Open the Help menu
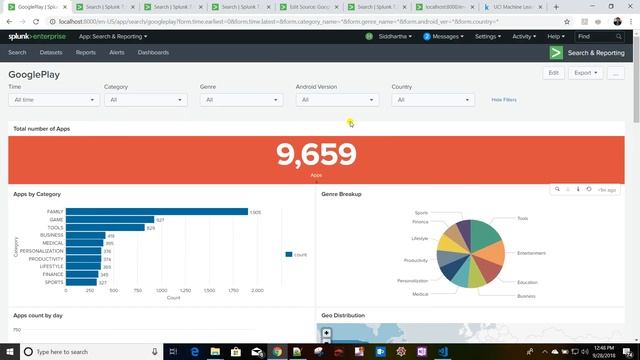The image size is (640, 360). pyautogui.click(x=556, y=36)
